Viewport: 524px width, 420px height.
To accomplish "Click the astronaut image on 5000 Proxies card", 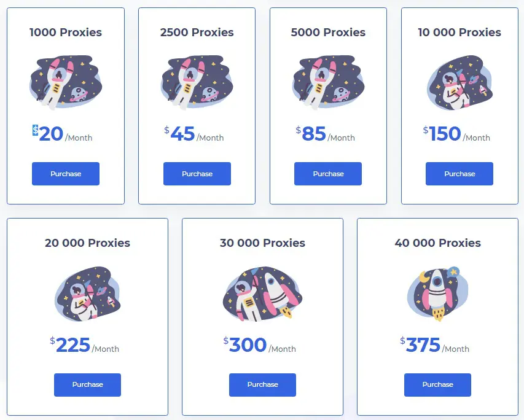I will (x=328, y=82).
